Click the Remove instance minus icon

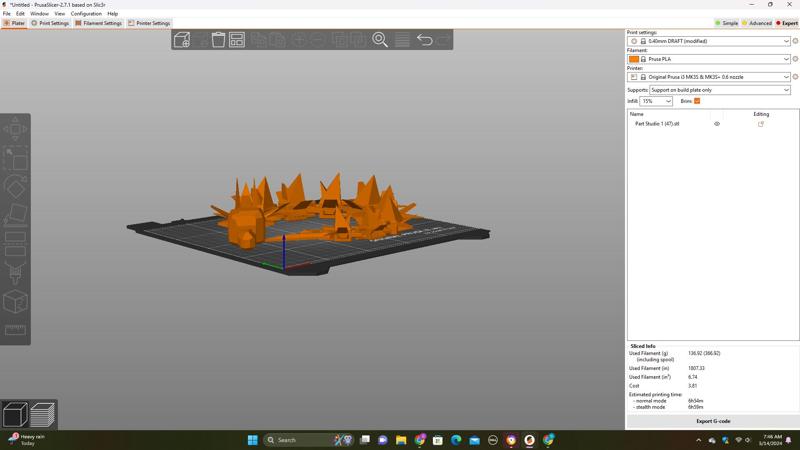point(318,40)
